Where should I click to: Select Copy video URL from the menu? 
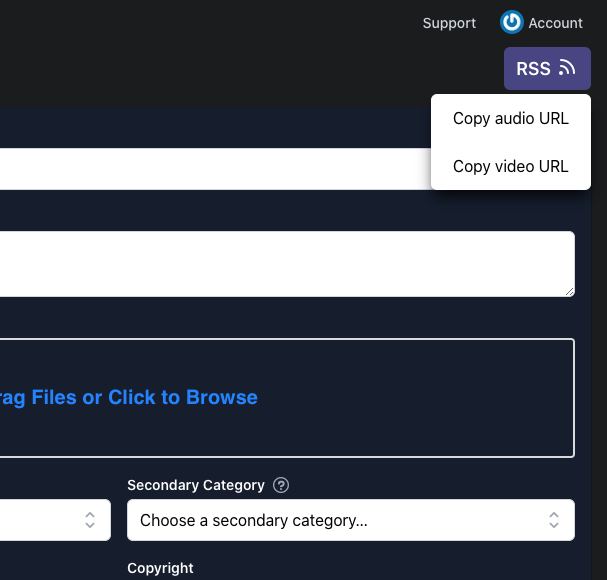coord(510,166)
